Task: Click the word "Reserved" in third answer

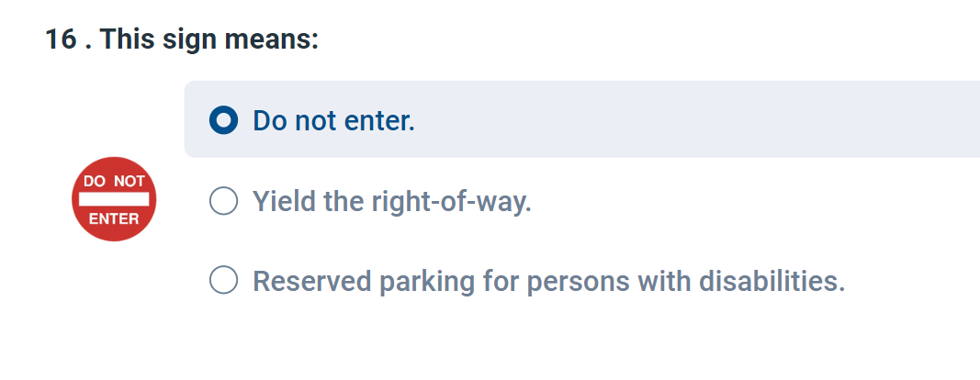Action: tap(312, 281)
